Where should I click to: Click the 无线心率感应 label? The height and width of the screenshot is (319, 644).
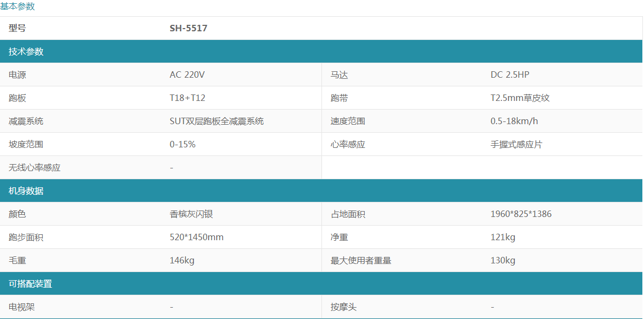point(35,168)
